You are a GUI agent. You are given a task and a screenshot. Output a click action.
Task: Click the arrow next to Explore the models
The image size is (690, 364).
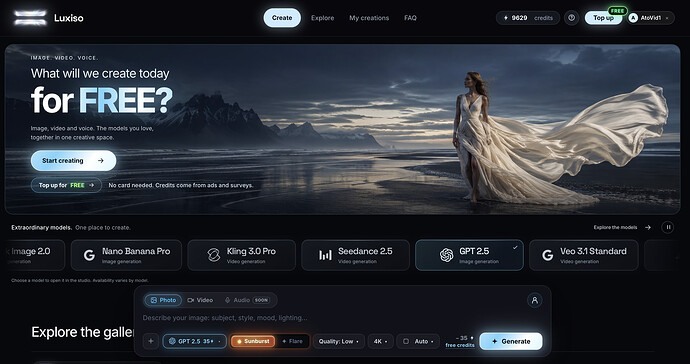[648, 228]
